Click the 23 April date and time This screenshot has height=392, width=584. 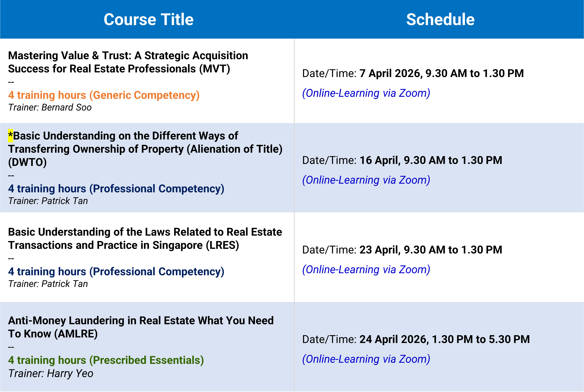pos(431,250)
